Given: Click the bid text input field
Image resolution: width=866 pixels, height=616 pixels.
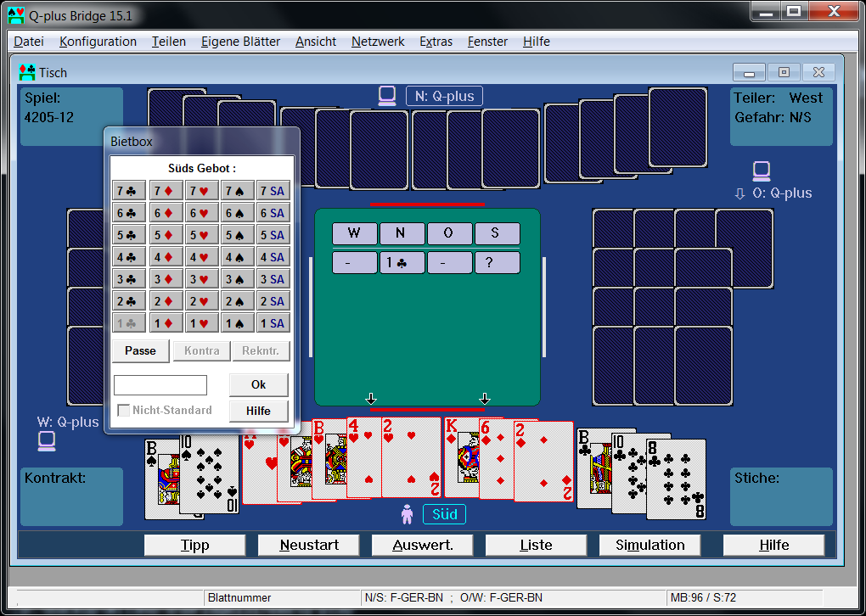Looking at the screenshot, I should click(x=160, y=385).
